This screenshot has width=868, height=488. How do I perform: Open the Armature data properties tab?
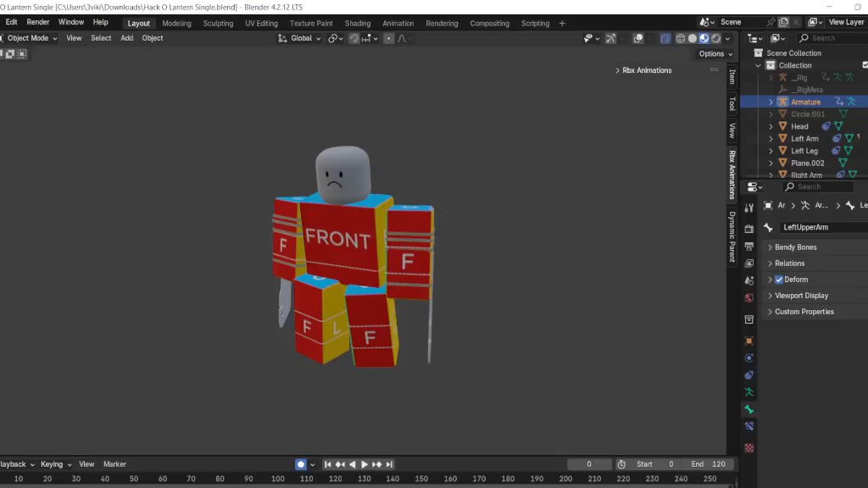pyautogui.click(x=749, y=392)
